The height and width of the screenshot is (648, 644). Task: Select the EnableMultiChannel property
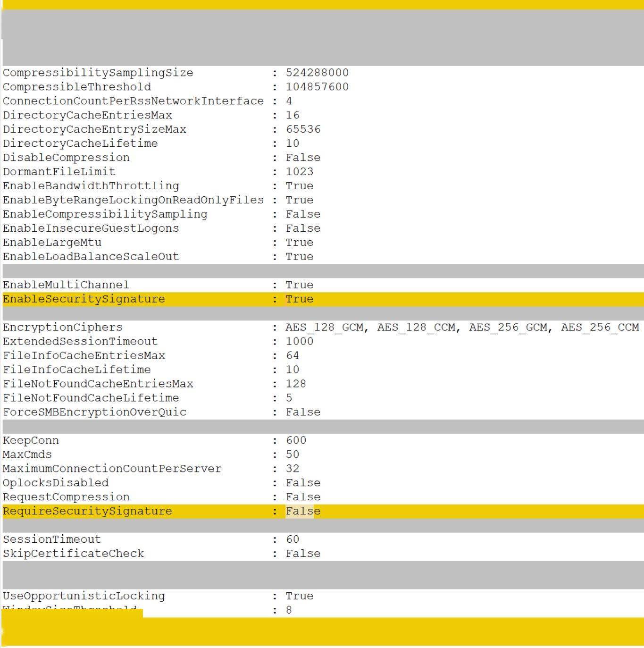pyautogui.click(x=66, y=285)
